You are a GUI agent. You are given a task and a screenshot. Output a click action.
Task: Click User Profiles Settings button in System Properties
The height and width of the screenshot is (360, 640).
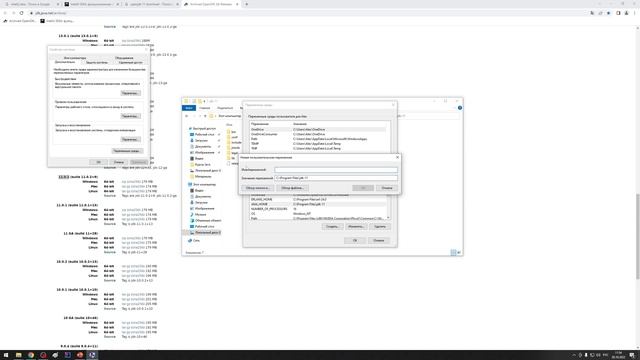130,116
